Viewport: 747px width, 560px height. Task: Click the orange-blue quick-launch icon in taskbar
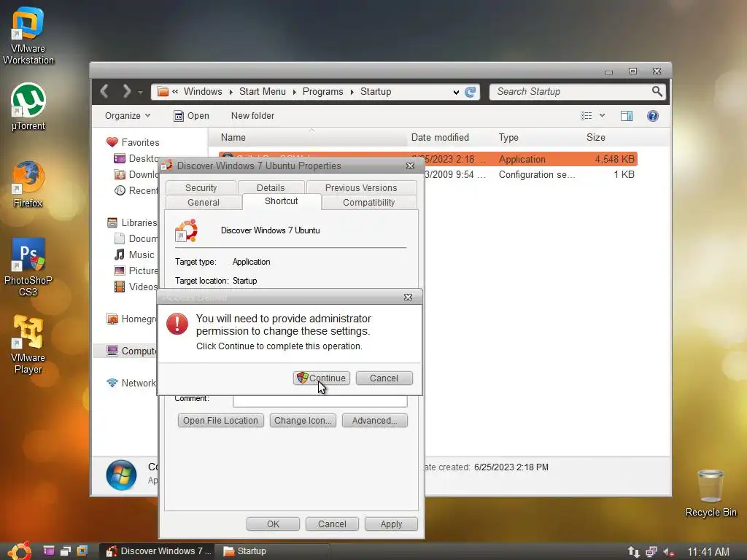click(x=82, y=551)
